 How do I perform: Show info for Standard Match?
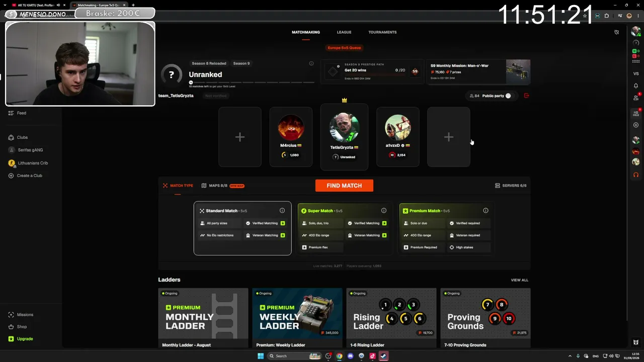click(x=282, y=211)
